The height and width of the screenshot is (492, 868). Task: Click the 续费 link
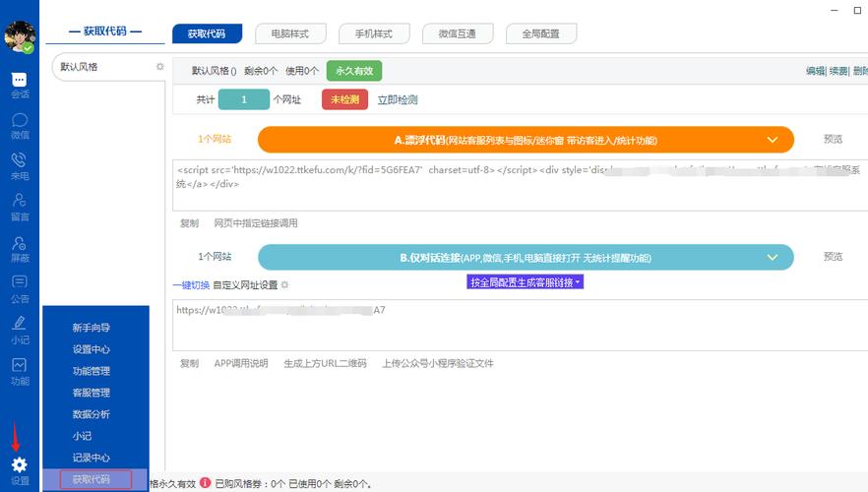pyautogui.click(x=838, y=71)
